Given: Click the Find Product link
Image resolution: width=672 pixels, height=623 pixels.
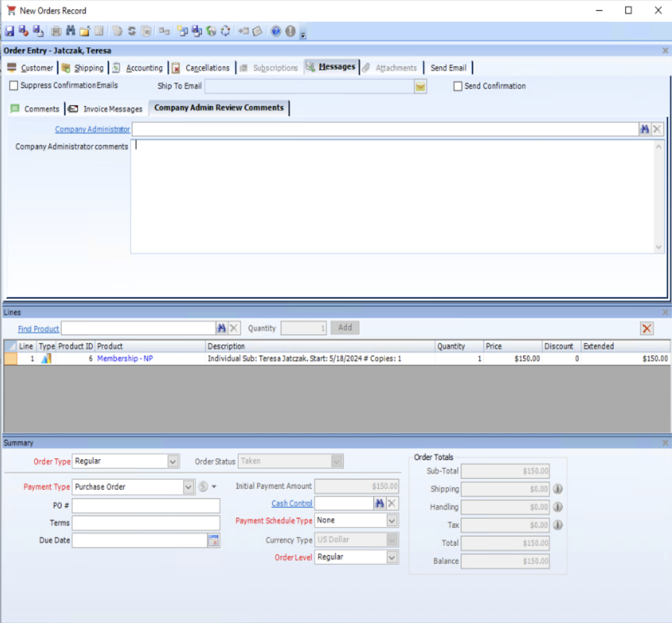Looking at the screenshot, I should 38,329.
